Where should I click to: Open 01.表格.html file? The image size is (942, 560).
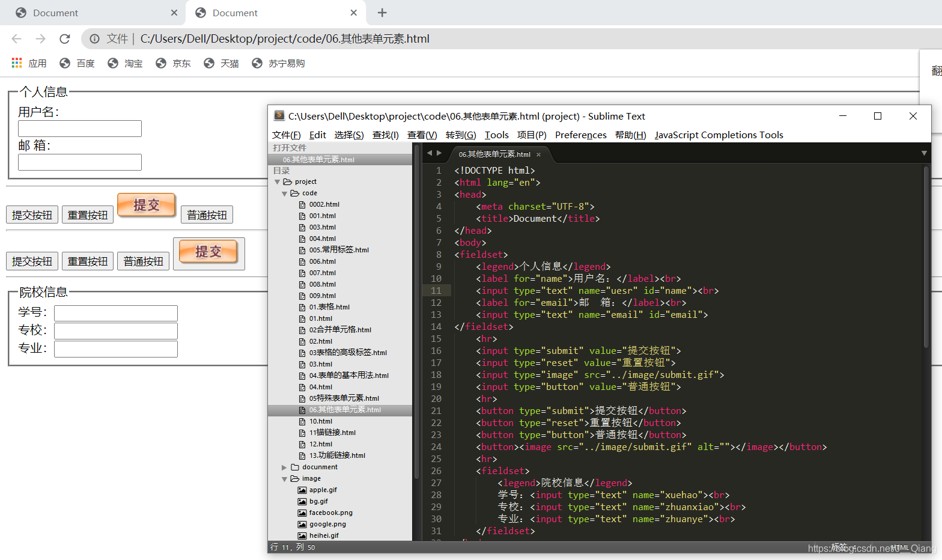pos(329,307)
